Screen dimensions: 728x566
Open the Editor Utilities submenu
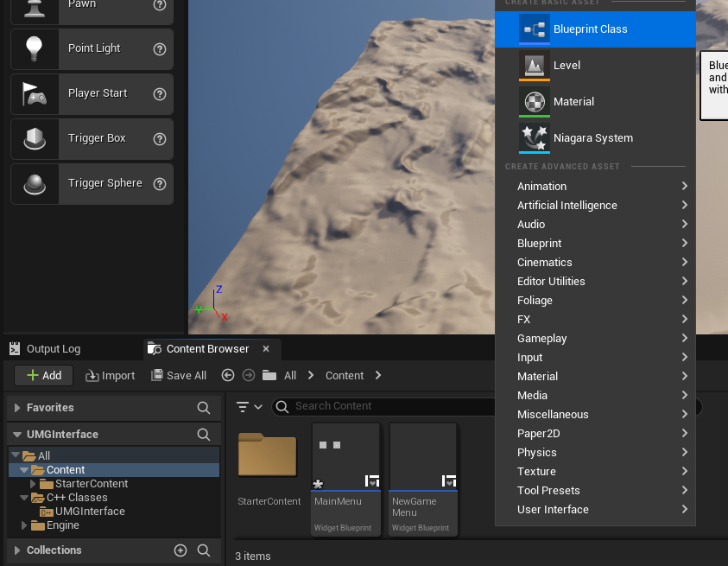(595, 281)
